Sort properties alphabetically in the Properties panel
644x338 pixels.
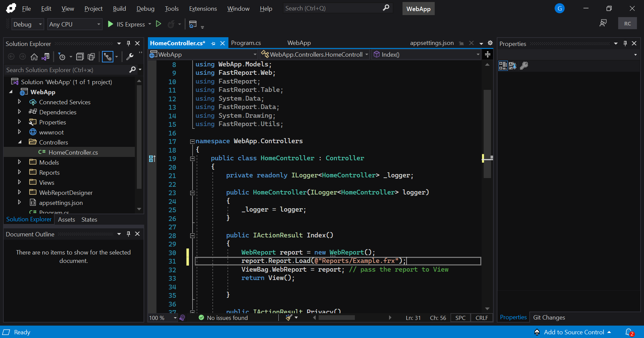513,66
